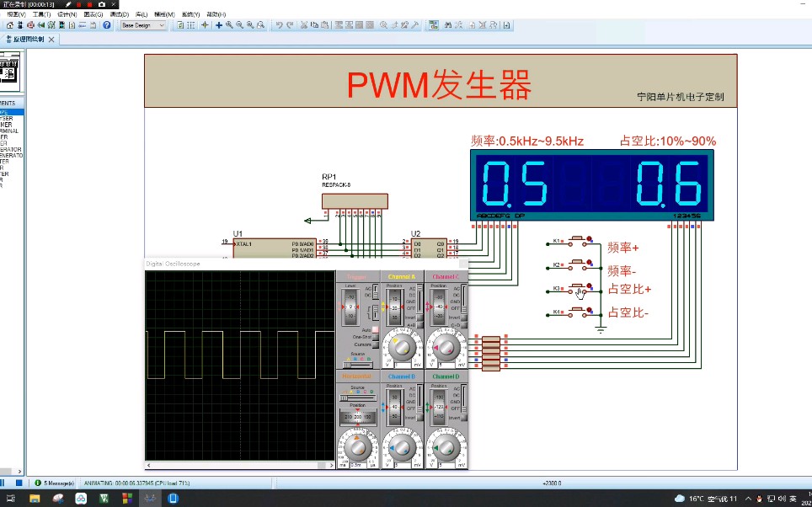Open Help via the blue question mark icon
The image size is (812, 507).
point(107,25)
